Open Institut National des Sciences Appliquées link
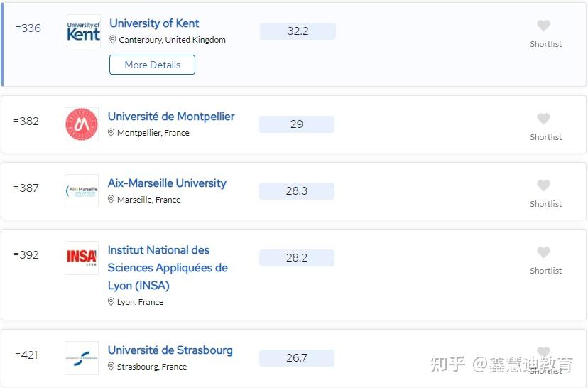 pos(168,268)
